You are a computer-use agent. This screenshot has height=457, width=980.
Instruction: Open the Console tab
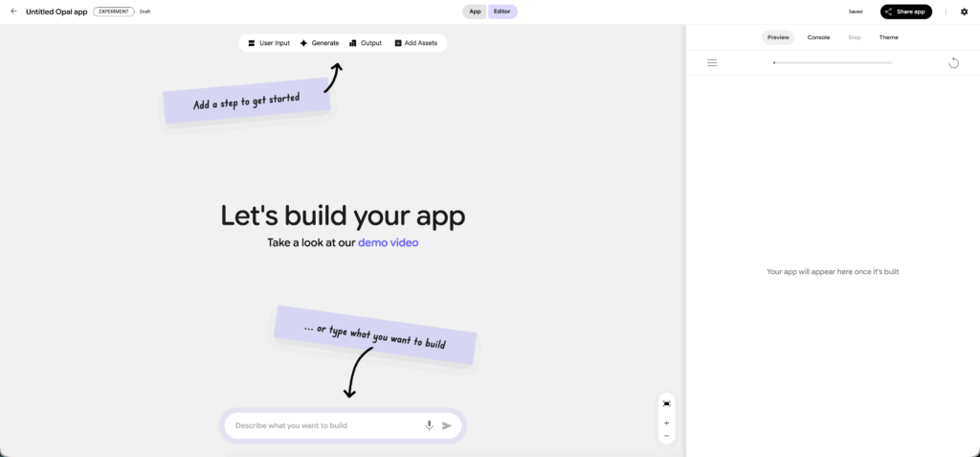point(818,37)
